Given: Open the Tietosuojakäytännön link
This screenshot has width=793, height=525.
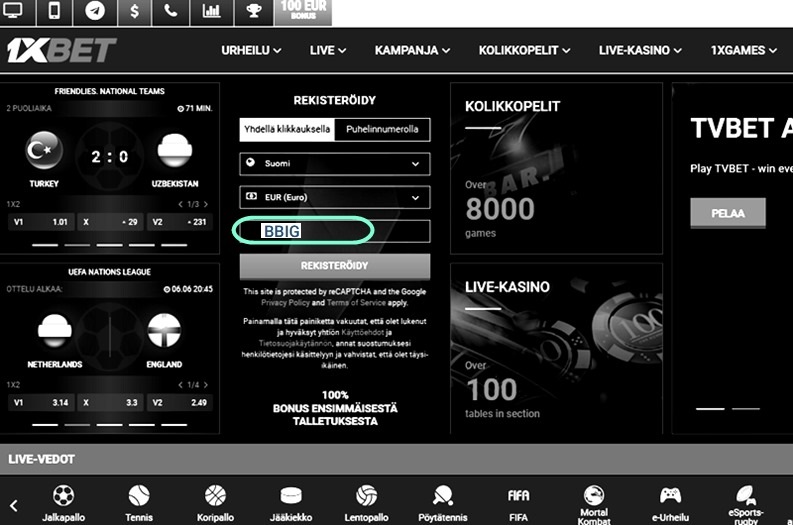Looking at the screenshot, I should coord(295,343).
